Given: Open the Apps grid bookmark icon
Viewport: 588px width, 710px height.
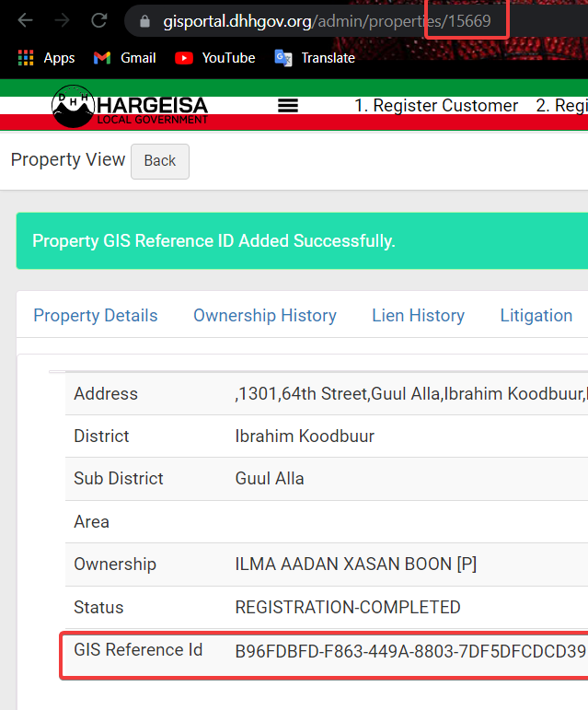Looking at the screenshot, I should coord(26,58).
